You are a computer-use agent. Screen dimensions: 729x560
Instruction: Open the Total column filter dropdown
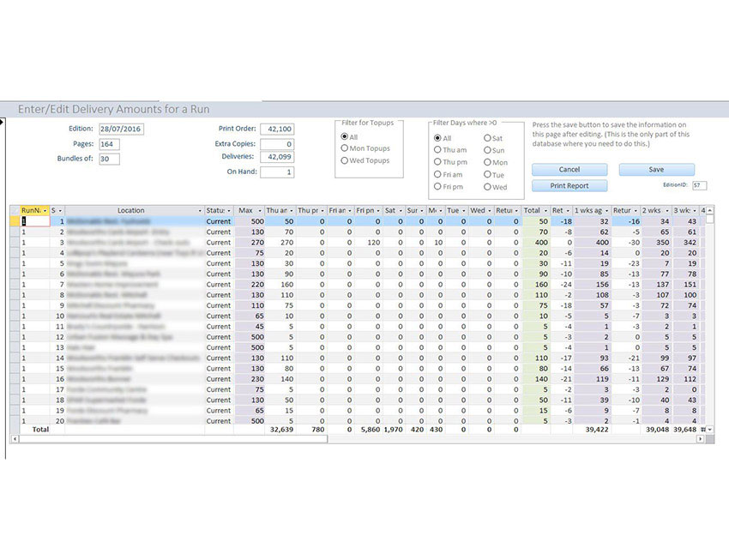tap(545, 210)
